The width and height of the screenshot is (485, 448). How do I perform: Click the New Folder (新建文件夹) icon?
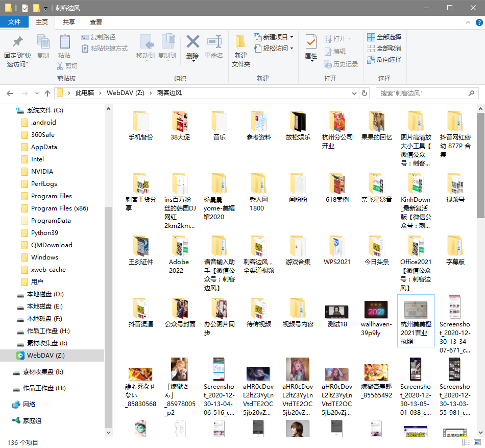coord(240,42)
